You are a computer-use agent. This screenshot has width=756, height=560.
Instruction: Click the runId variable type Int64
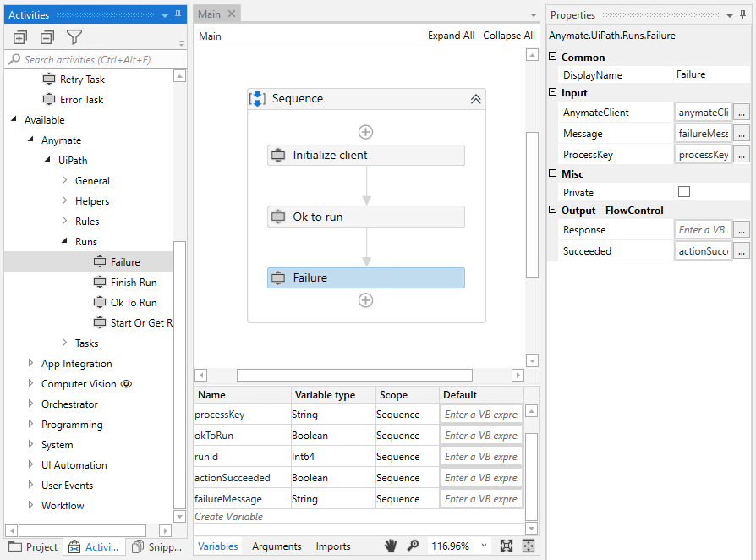pyautogui.click(x=332, y=457)
